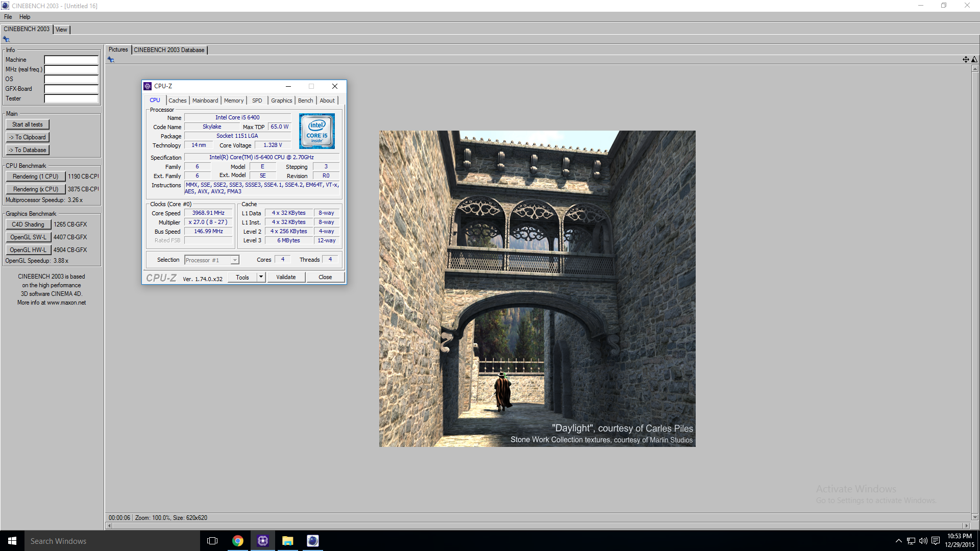
Task: Click the CINEBENCH window title icon
Action: click(x=5, y=6)
